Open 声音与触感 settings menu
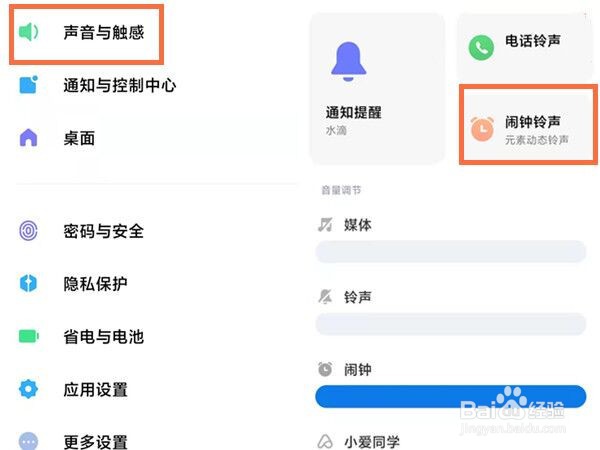 [86, 34]
